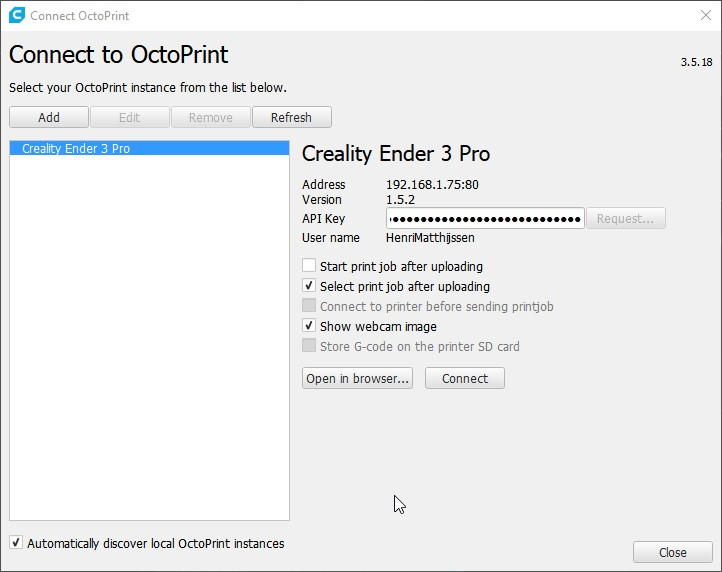
Task: Click the Add button
Action: pos(49,117)
